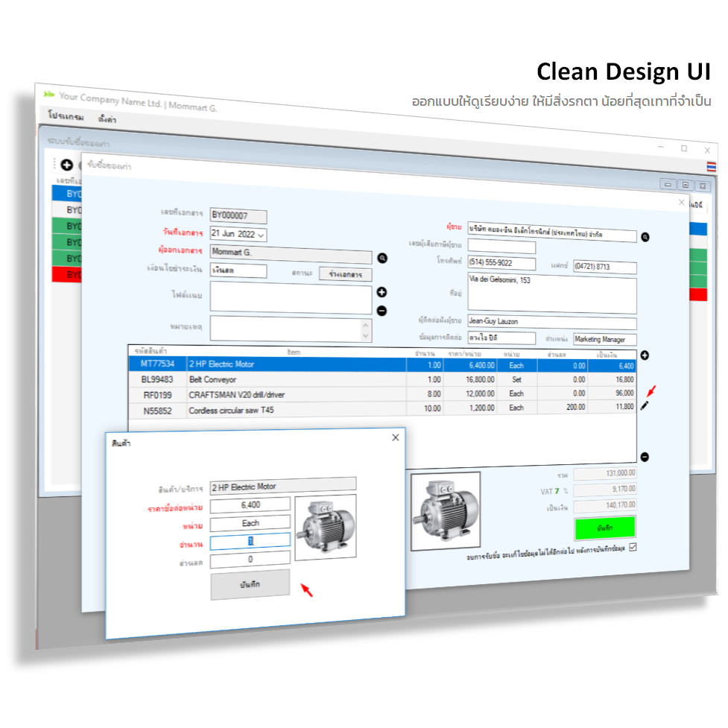Open the โปรแกรม menu
Viewport: 728px width, 728px height.
pyautogui.click(x=66, y=117)
